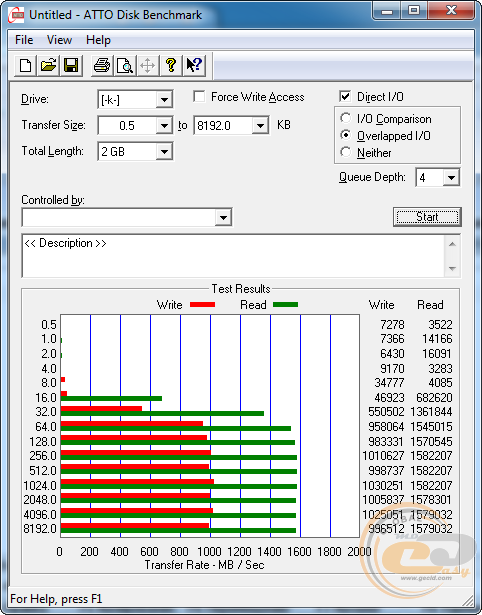Expand the Drive dropdown
This screenshot has height=615, width=482.
(164, 100)
